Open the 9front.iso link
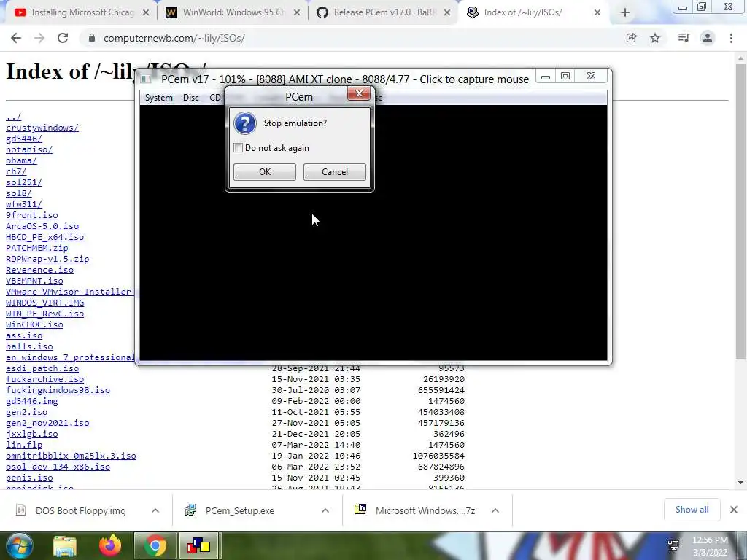Image resolution: width=747 pixels, height=560 pixels. point(31,215)
